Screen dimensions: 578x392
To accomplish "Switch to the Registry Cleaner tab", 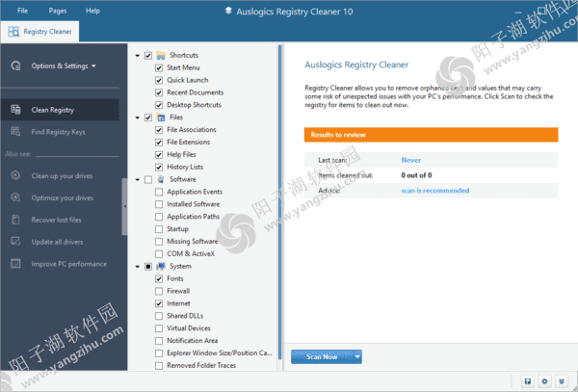I will 39,32.
